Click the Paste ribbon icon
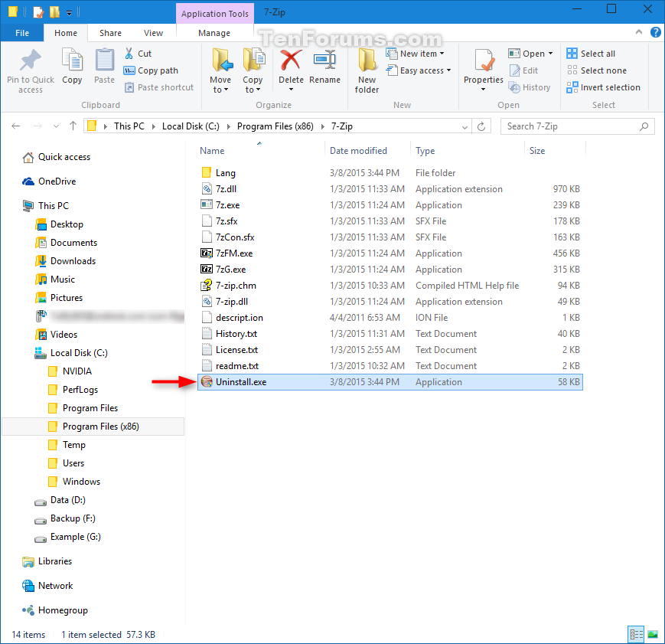This screenshot has width=665, height=644. click(104, 60)
